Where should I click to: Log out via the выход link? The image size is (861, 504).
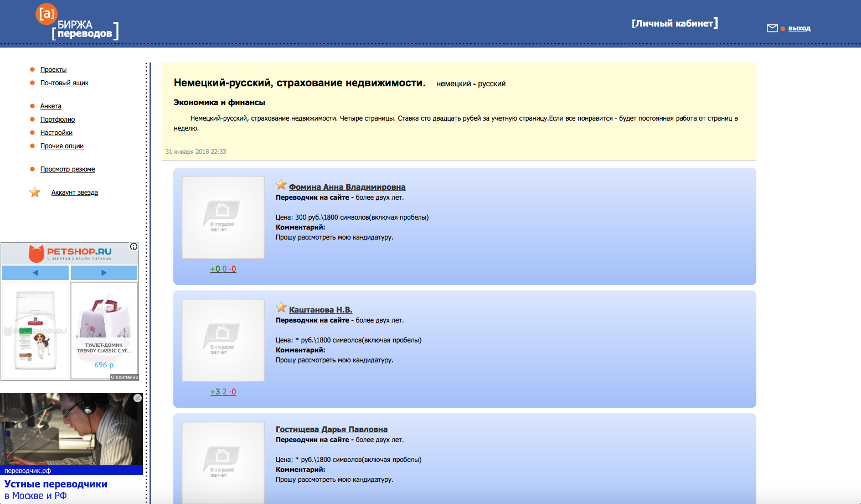point(800,28)
